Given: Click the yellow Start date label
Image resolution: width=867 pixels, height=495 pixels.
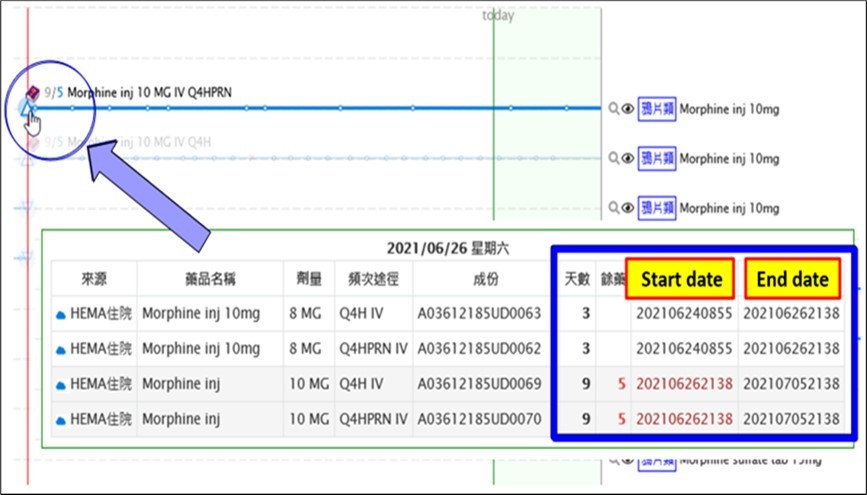Looking at the screenshot, I should click(681, 279).
